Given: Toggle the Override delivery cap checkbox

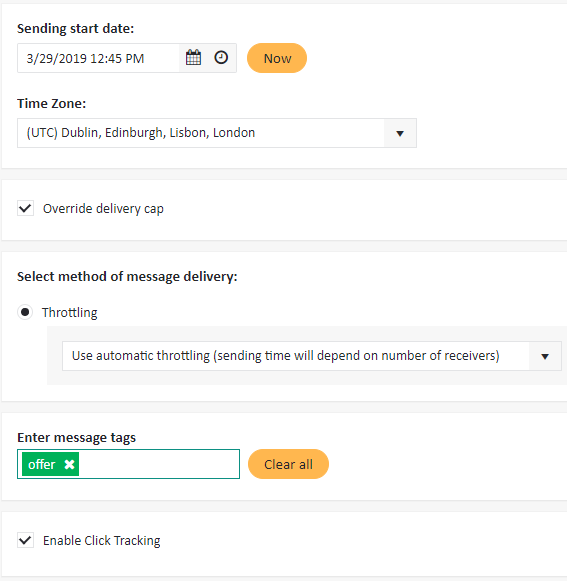Looking at the screenshot, I should (x=26, y=208).
